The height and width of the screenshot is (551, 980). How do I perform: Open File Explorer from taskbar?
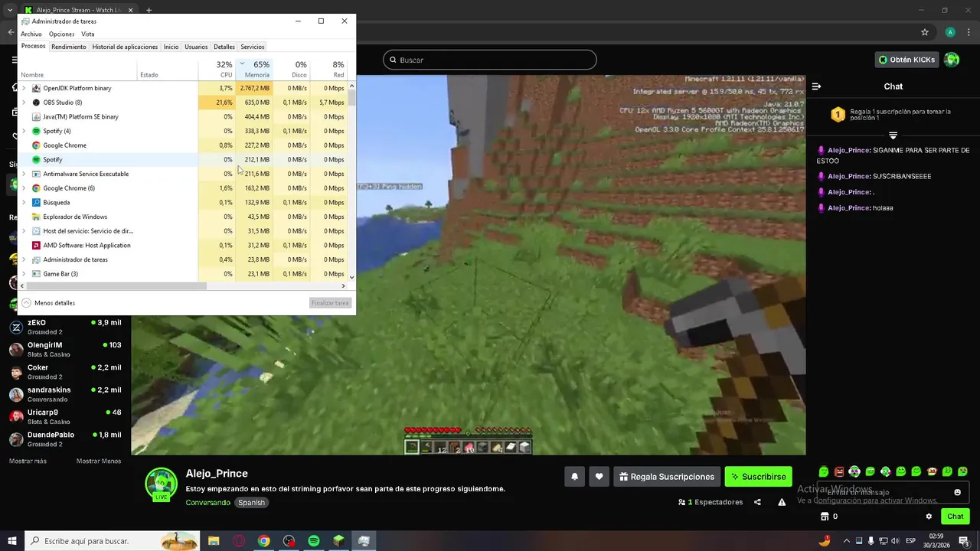click(214, 541)
